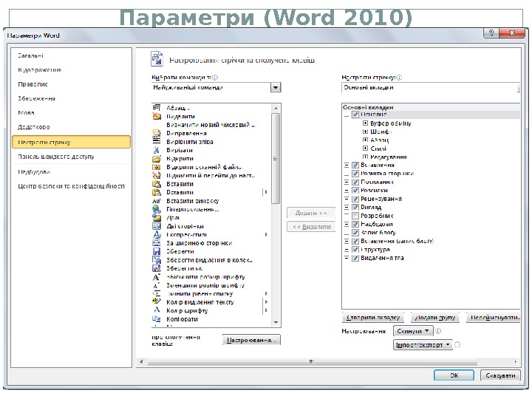Choose the Відкрити останній файл icon
The width and height of the screenshot is (532, 399).
click(157, 167)
